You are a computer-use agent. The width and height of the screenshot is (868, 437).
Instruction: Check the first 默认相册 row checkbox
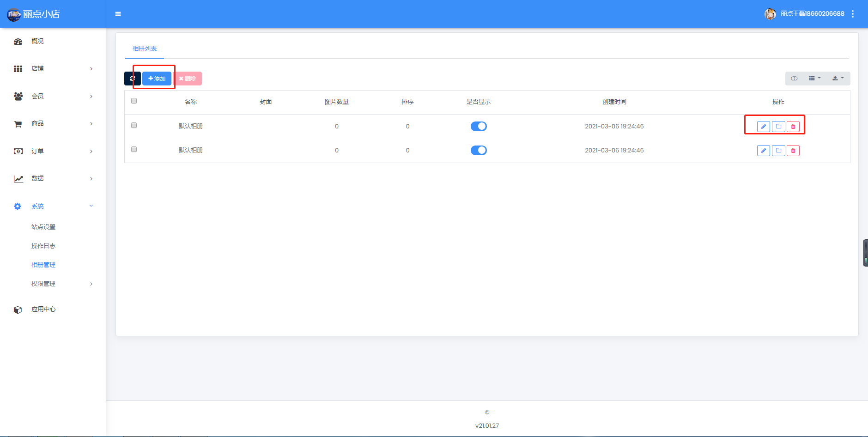tap(134, 125)
